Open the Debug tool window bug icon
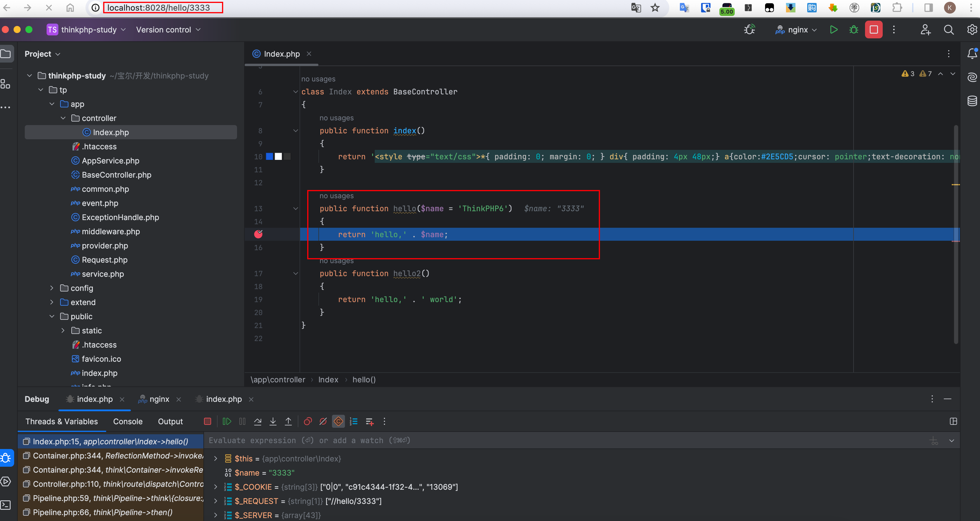The width and height of the screenshot is (980, 521). (x=6, y=458)
